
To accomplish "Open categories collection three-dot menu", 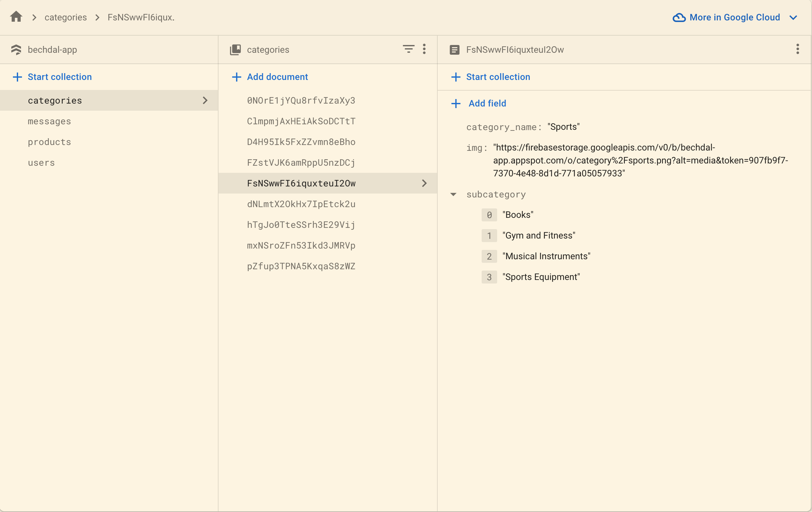I will (x=424, y=49).
